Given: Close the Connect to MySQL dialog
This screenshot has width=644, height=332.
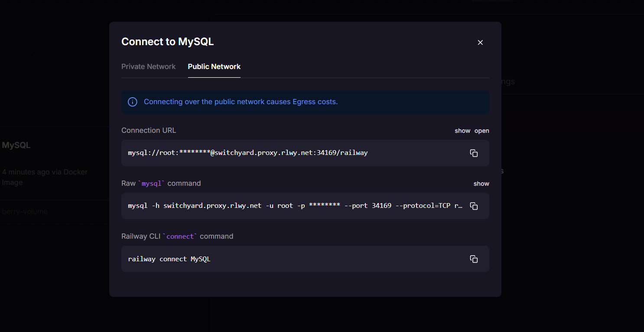Looking at the screenshot, I should point(480,42).
